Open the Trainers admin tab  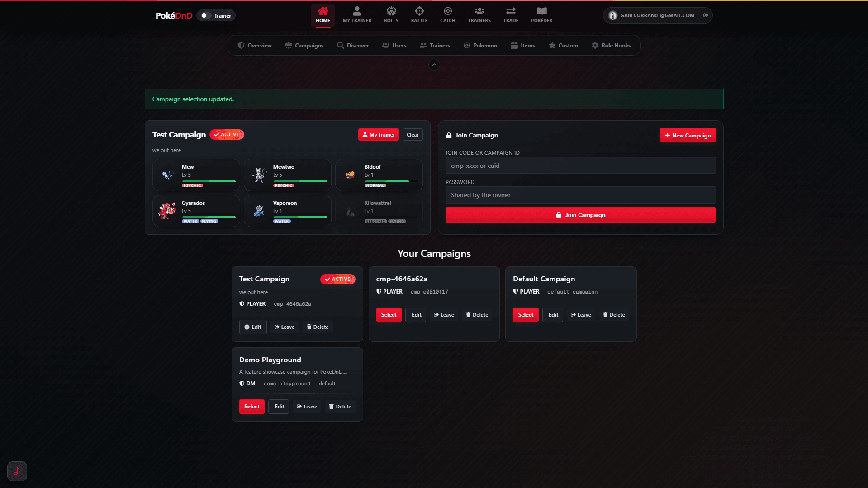[x=435, y=46]
